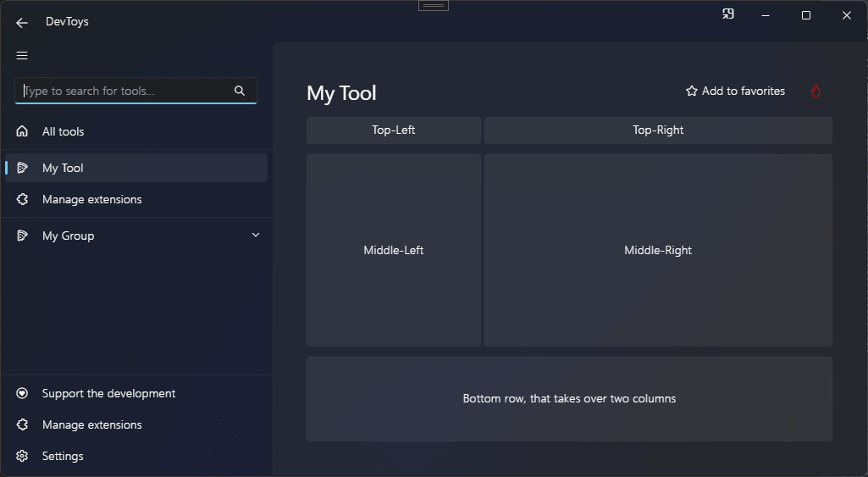Click the search magnifier icon

coord(240,91)
